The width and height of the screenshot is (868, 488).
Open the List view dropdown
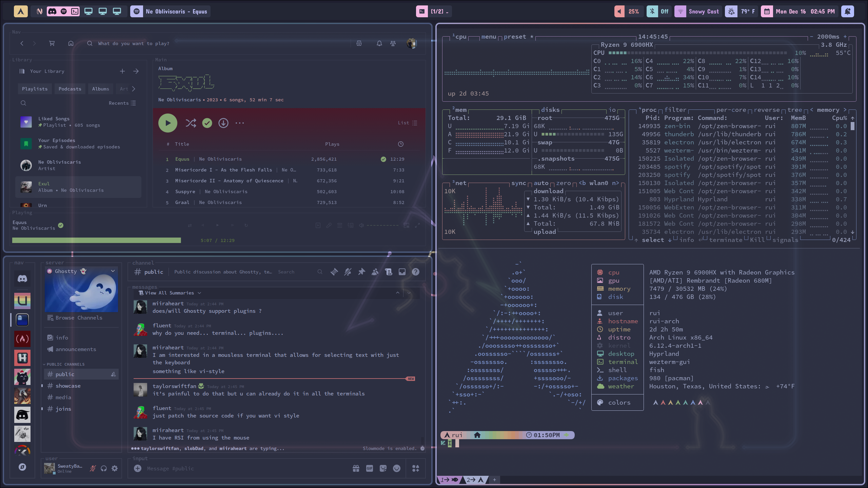[408, 123]
